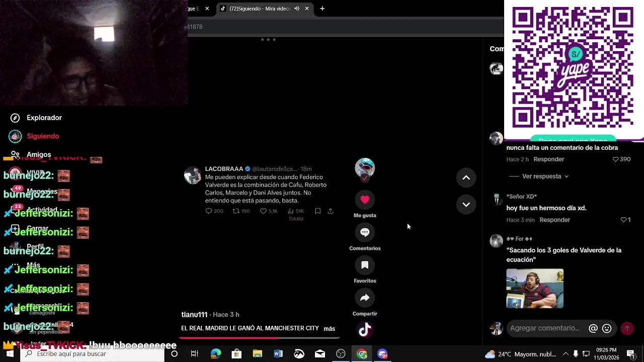This screenshot has height=362, width=644.
Task: Open Word from taskbar
Action: pyautogui.click(x=278, y=354)
